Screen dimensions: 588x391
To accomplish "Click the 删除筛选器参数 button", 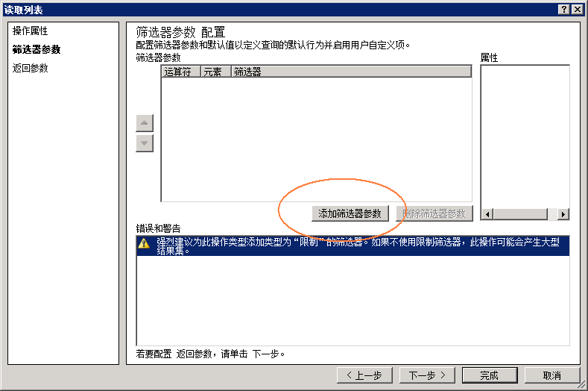I will pos(434,213).
